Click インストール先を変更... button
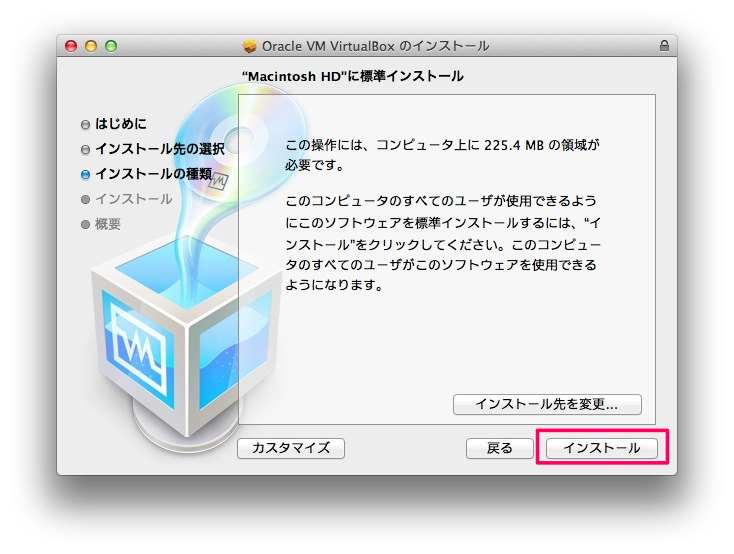This screenshot has height=554, width=734. tap(547, 404)
